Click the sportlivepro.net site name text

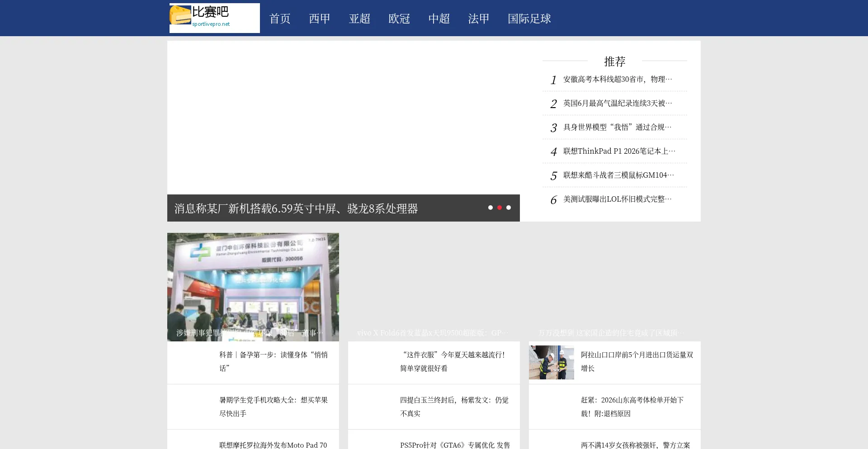click(211, 24)
